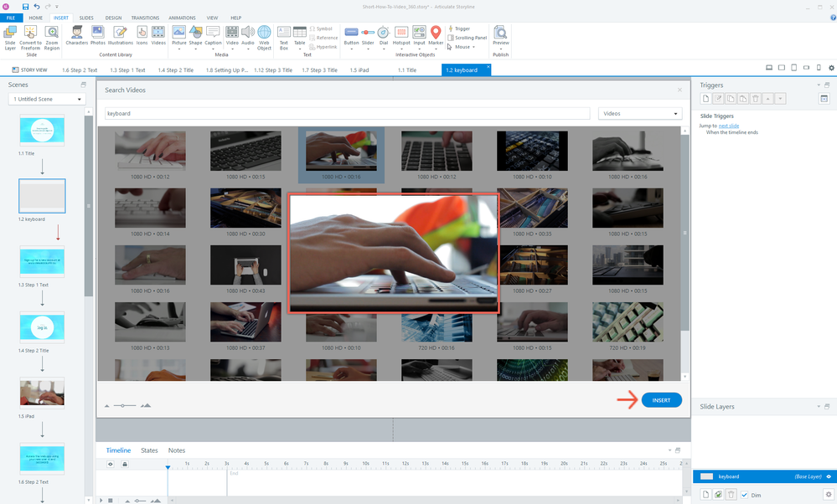Uncheck the Dim checkbox
The image size is (837, 504).
pos(744,495)
